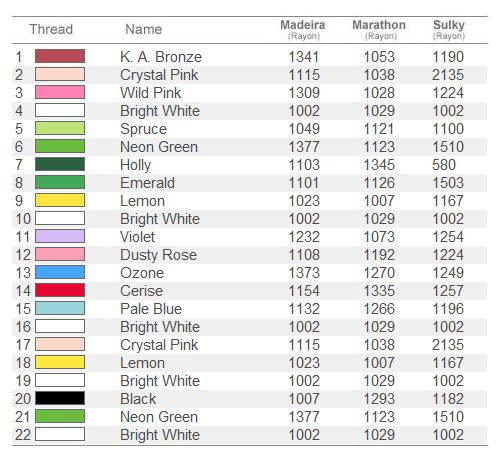This screenshot has height=456, width=500.
Task: Click the Emerald thread name
Action: click(x=147, y=183)
